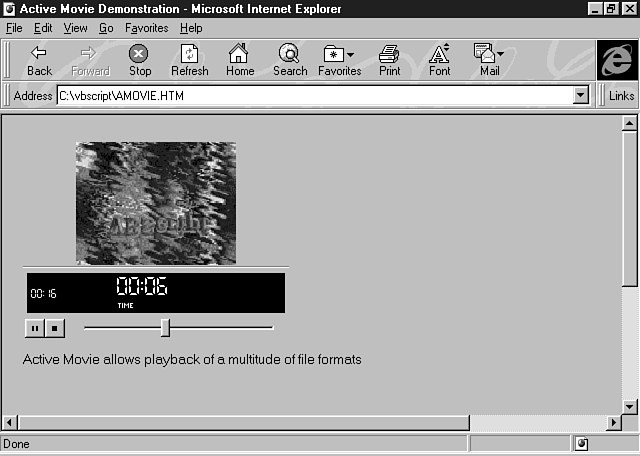This screenshot has height=456, width=640.
Task: Open the File menu
Action: coord(14,28)
